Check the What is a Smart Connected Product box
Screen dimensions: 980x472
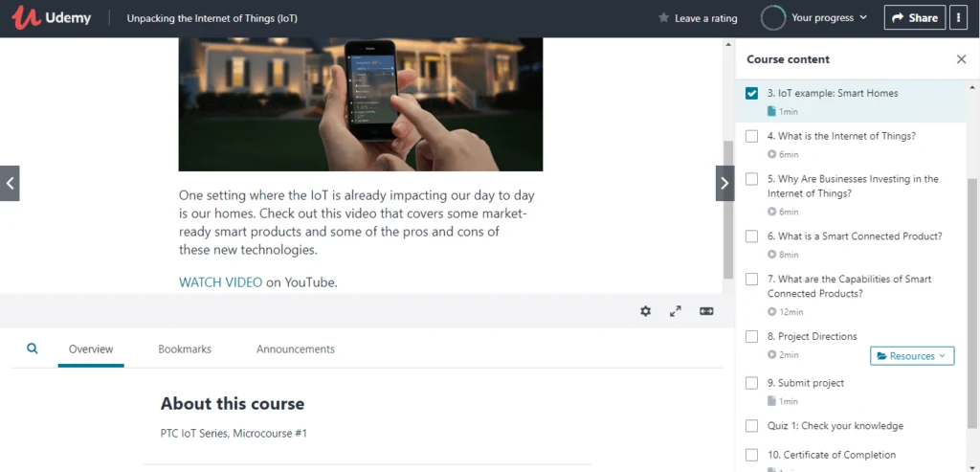click(x=752, y=236)
